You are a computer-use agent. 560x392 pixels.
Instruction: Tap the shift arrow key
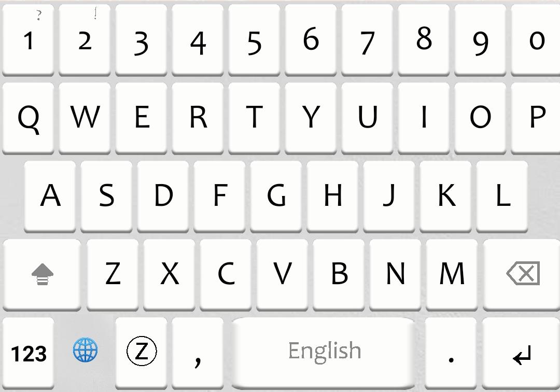tap(42, 274)
